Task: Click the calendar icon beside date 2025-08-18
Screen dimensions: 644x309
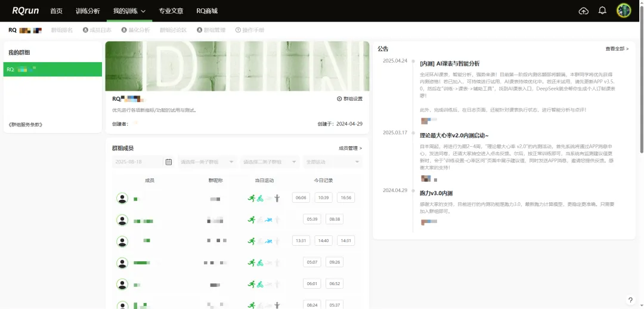Action: pyautogui.click(x=169, y=162)
